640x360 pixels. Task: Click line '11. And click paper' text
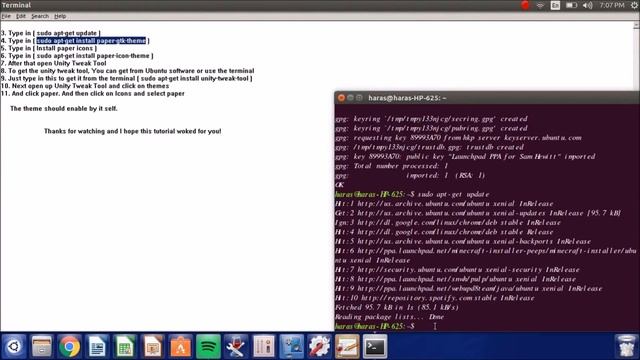pyautogui.click(x=93, y=93)
